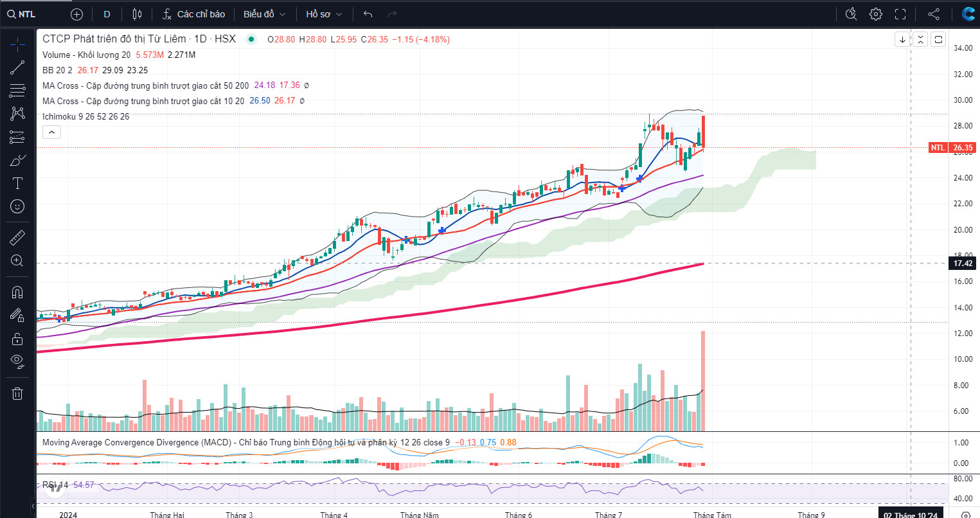Toggle magnet mode
980x518 pixels.
pos(17,292)
